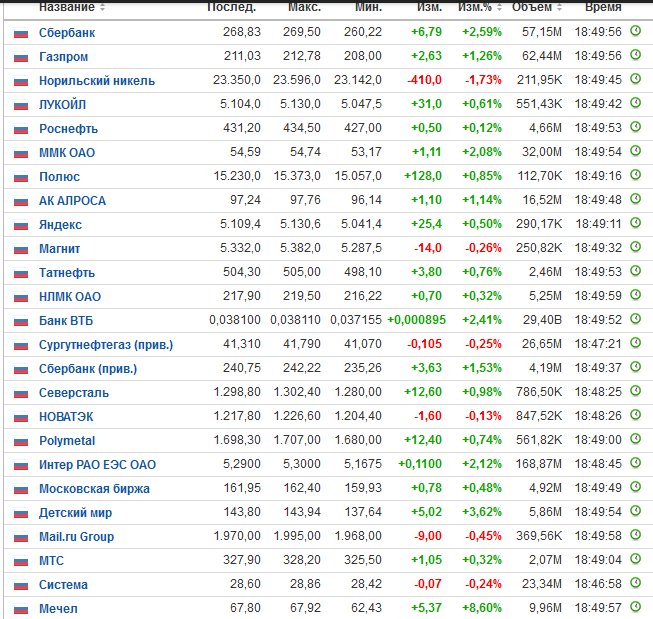Click the clock icon in Газпром row
The height and width of the screenshot is (619, 653).
pyautogui.click(x=635, y=55)
